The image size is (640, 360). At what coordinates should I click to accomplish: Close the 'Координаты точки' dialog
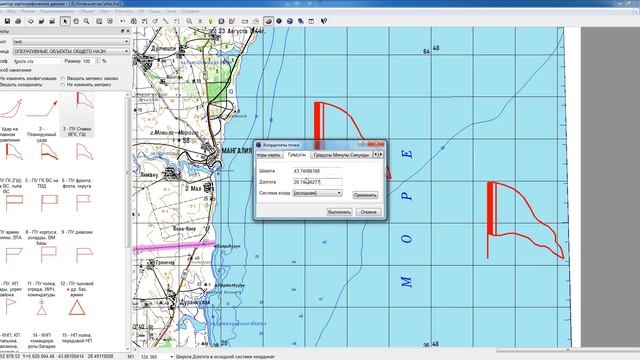[376, 144]
